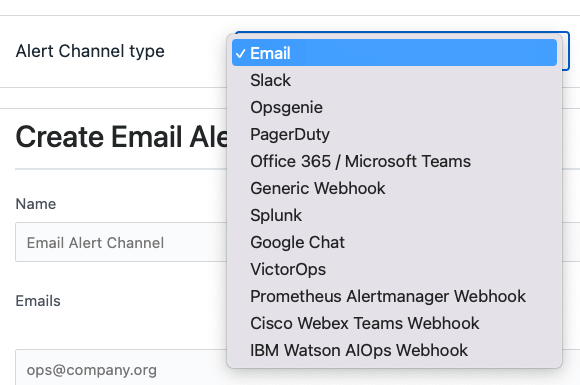Screen dimensions: 580x385
Task: Select the Opsgenie option
Action: 394,107
